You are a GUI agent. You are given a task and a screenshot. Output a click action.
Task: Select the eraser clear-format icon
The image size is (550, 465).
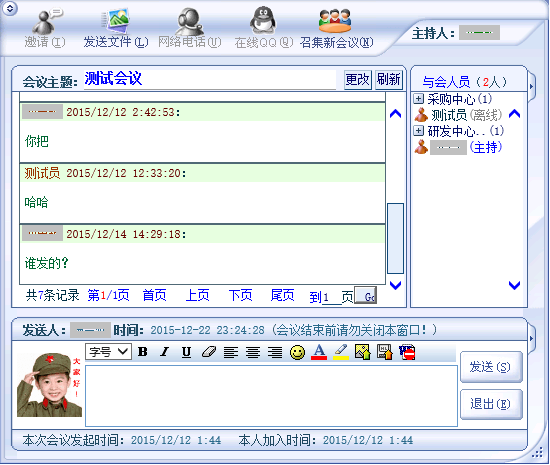coord(209,352)
